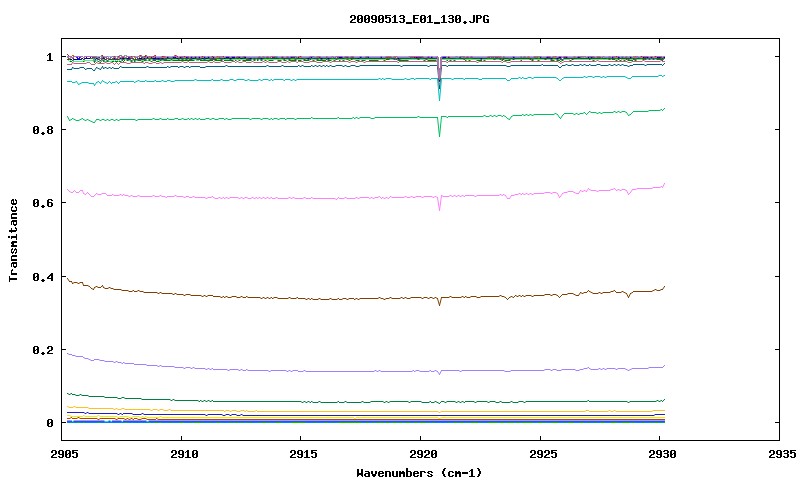
Task: Click the y-axis tick label 0.6
Action: point(43,203)
